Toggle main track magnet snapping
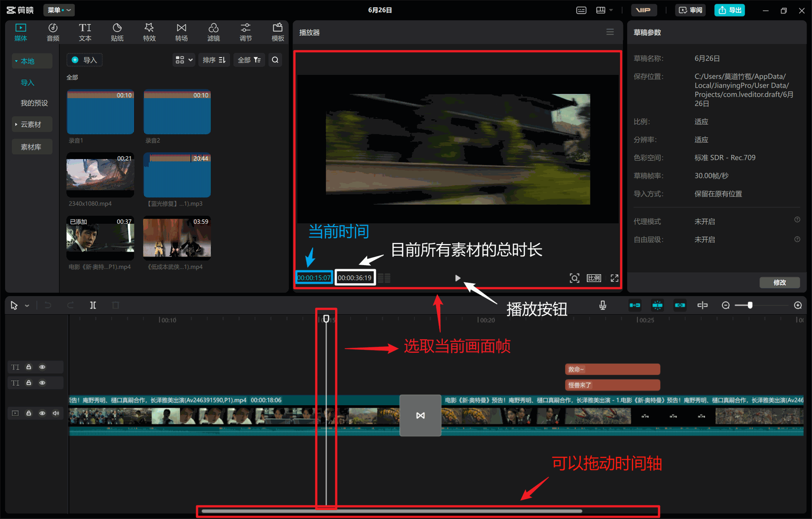Viewport: 812px width, 519px height. (x=635, y=305)
